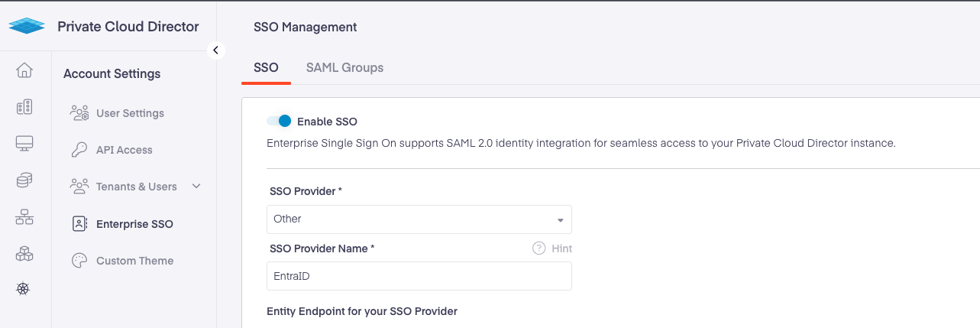Screen dimensions: 980x328
Task: Switch to the SAML Groups tab
Action: coord(344,67)
